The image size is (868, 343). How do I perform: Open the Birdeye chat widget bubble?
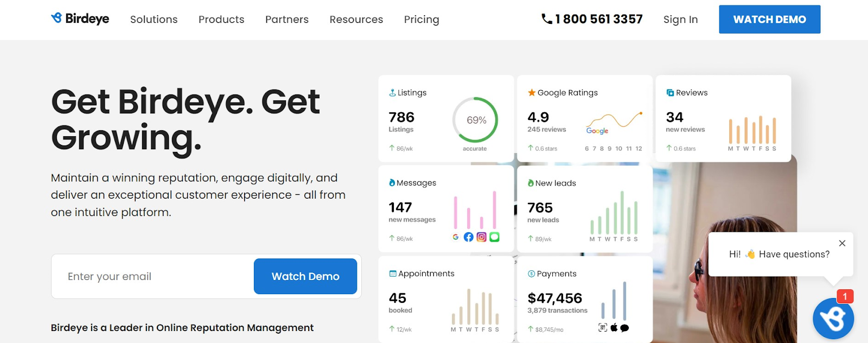[x=833, y=319]
